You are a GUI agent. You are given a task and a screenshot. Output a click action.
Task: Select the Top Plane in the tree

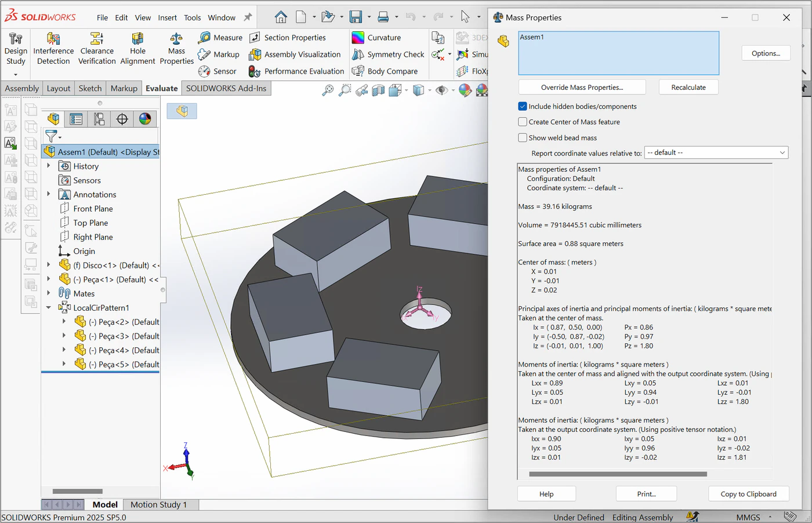tap(90, 223)
